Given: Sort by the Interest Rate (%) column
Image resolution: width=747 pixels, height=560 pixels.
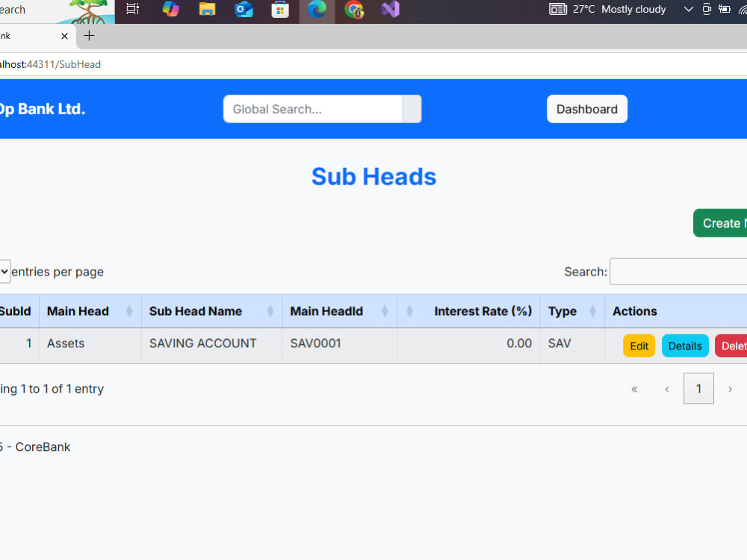Looking at the screenshot, I should pyautogui.click(x=468, y=311).
